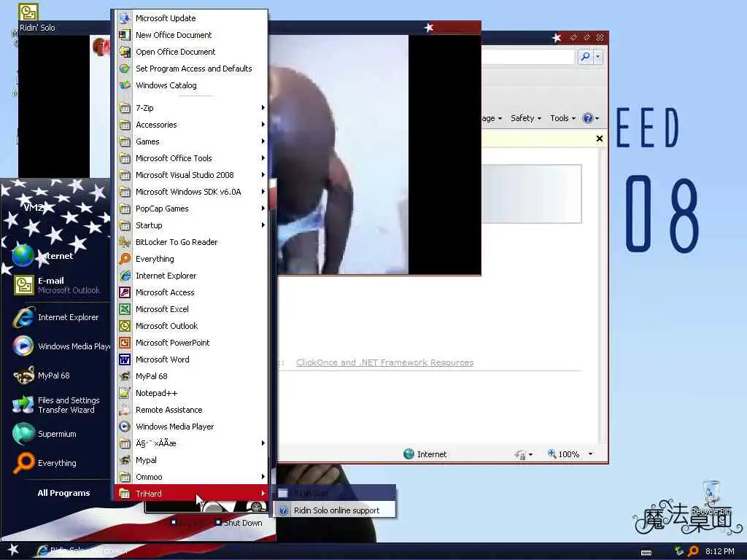Click All Programs in start menu
747x560 pixels.
pyautogui.click(x=64, y=493)
